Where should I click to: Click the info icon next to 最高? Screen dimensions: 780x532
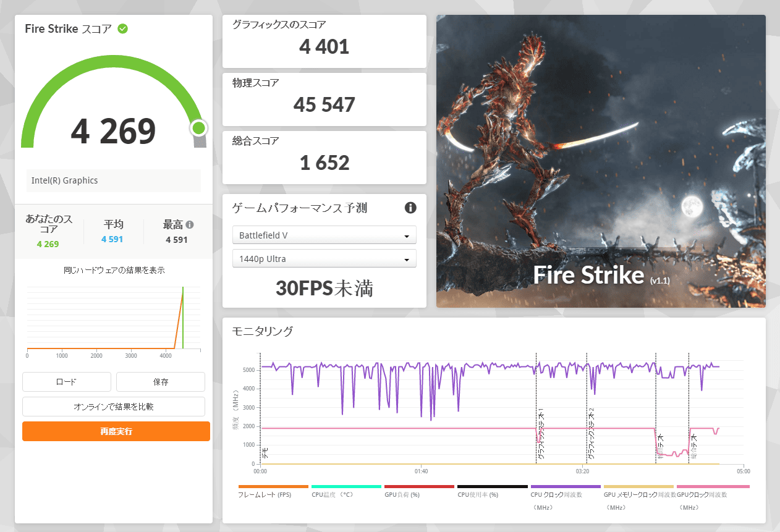(x=190, y=225)
